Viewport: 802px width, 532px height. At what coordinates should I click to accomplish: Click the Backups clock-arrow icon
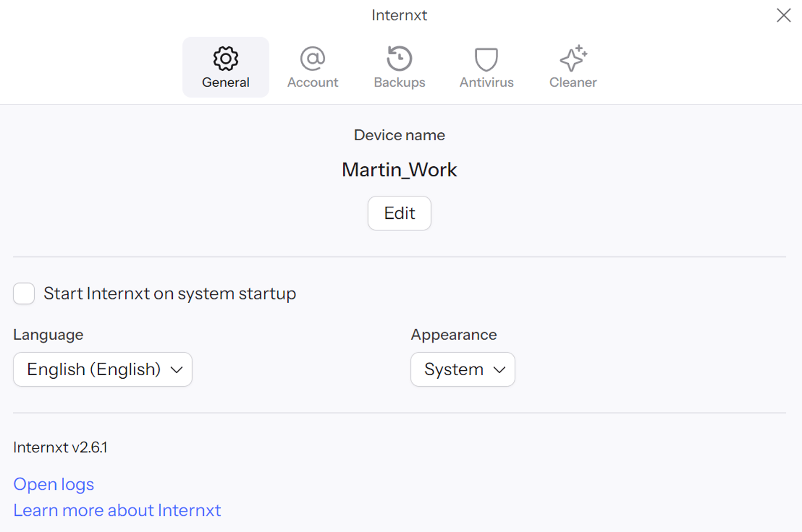(x=399, y=59)
